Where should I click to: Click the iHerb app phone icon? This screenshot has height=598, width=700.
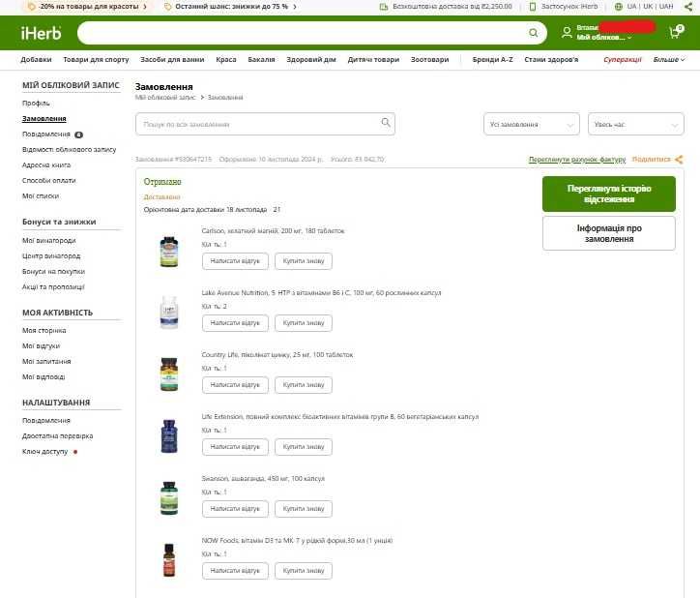(532, 6)
